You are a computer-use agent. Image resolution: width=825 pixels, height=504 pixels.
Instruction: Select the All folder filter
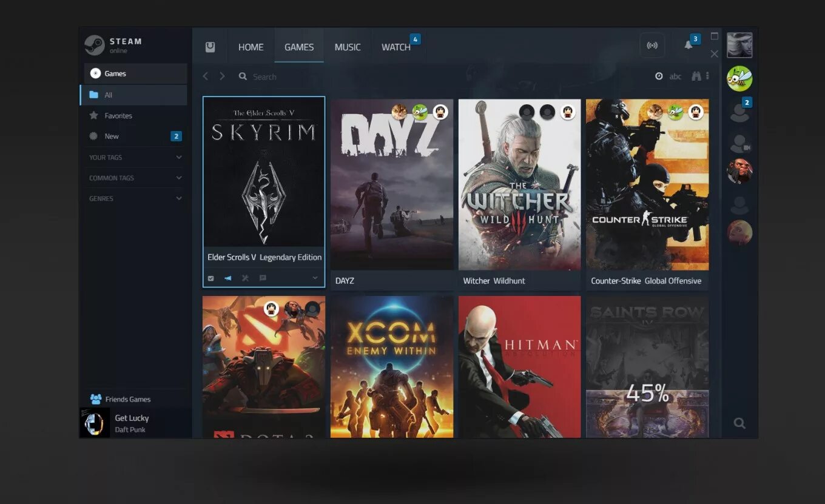click(x=133, y=95)
